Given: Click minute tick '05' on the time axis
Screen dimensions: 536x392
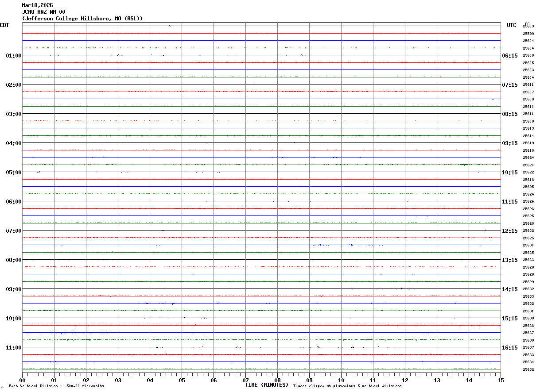Looking at the screenshot, I should click(182, 380).
